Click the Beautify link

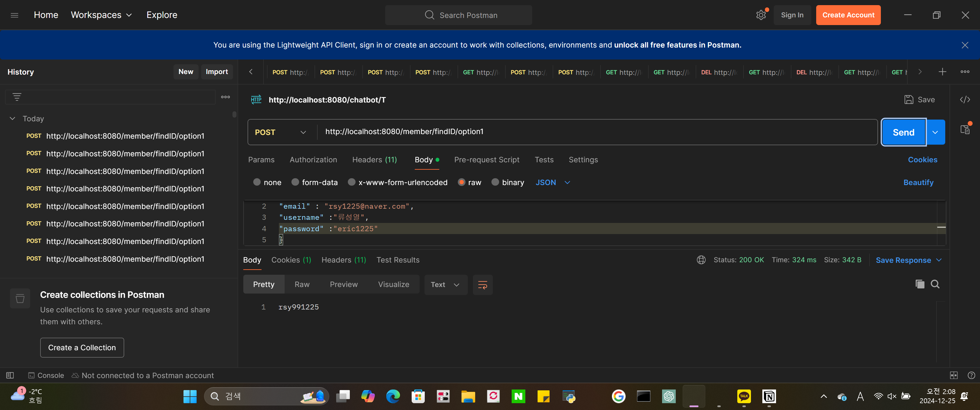918,183
